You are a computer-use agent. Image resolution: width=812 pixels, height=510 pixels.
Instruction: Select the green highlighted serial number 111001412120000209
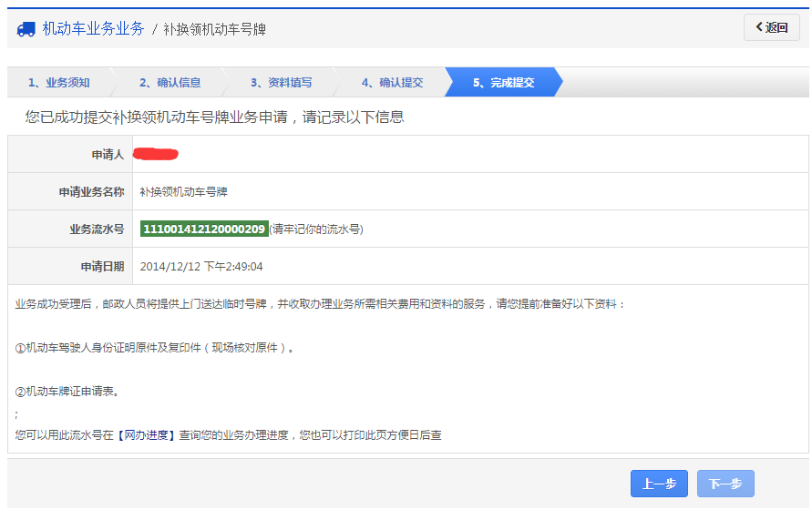click(x=204, y=229)
